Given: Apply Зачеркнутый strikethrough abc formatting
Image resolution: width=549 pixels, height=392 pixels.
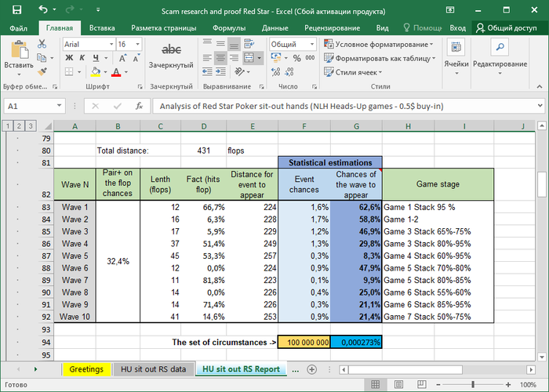Looking at the screenshot, I should pos(171,54).
